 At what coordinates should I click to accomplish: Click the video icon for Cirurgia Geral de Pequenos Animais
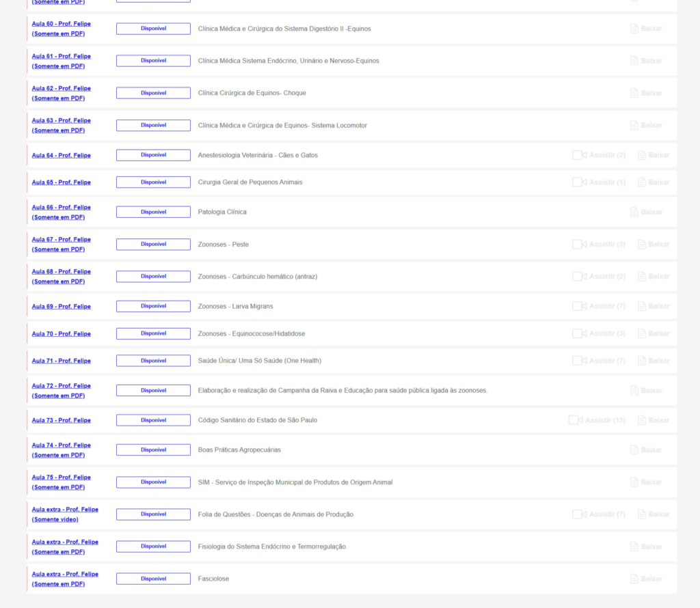pyautogui.click(x=579, y=182)
